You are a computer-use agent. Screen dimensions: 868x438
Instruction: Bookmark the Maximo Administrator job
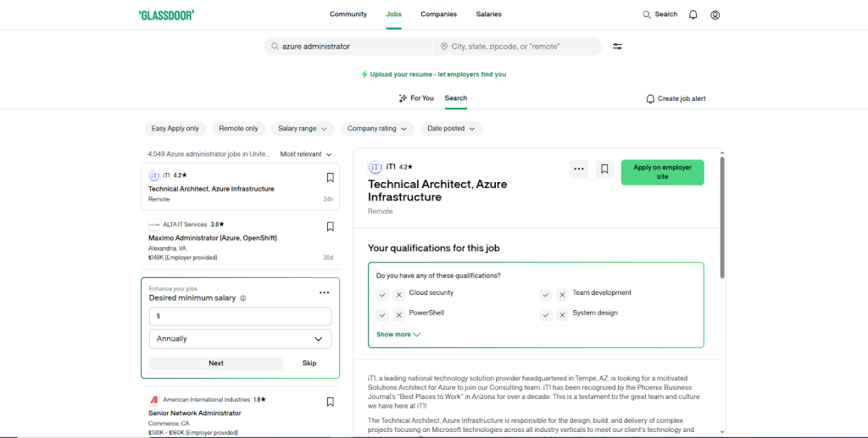coord(330,226)
